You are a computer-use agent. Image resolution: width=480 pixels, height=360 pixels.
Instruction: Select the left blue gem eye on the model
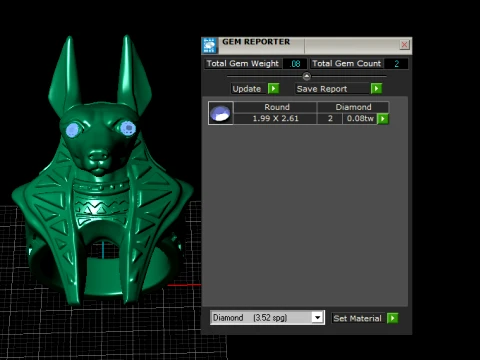point(73,130)
